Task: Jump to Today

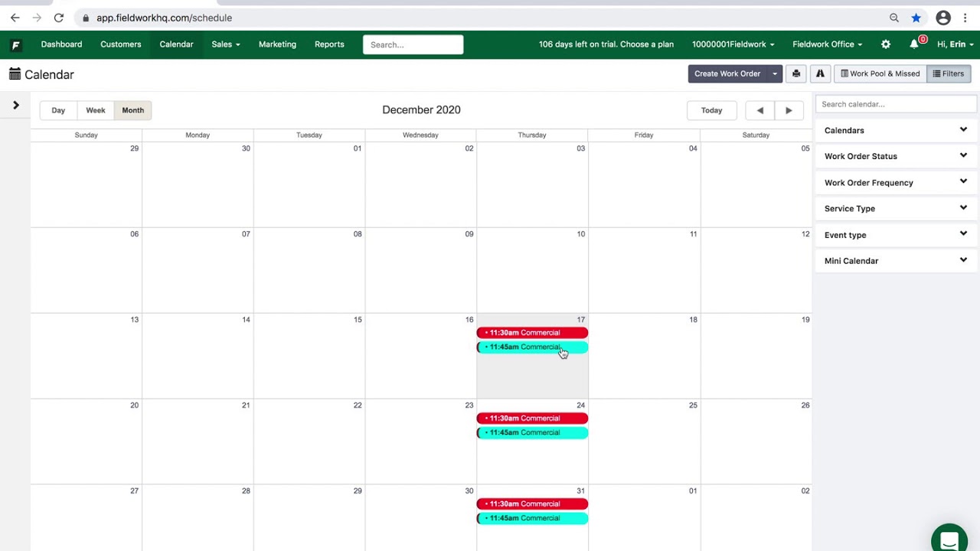Action: [711, 110]
